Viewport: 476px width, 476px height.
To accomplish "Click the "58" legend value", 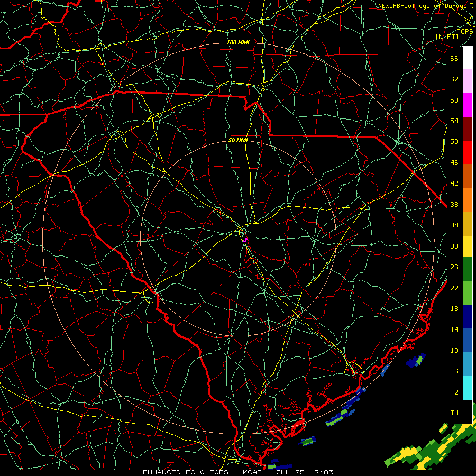I will pos(454,100).
